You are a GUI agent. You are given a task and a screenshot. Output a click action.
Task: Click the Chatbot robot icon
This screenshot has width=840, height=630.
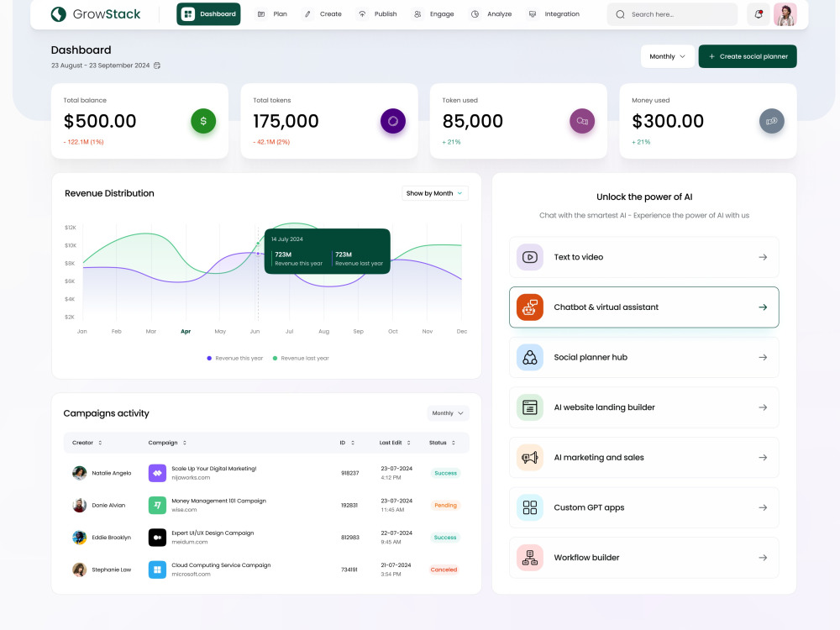point(530,307)
